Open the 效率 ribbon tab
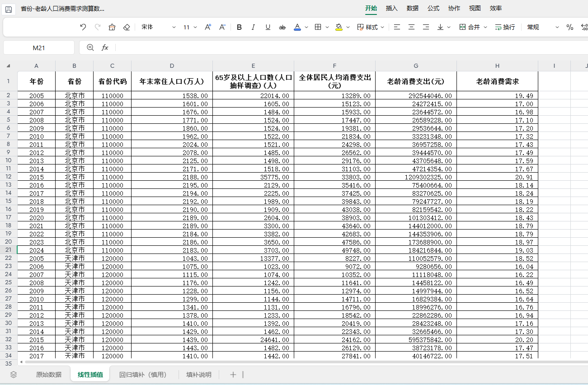The image size is (588, 385). coord(496,8)
